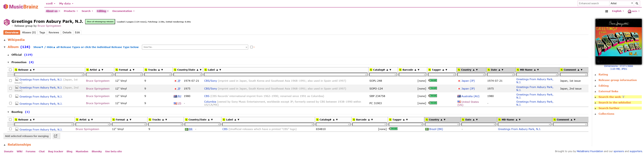Click Show all releasegroup releases button

pyautogui.click(x=100, y=22)
